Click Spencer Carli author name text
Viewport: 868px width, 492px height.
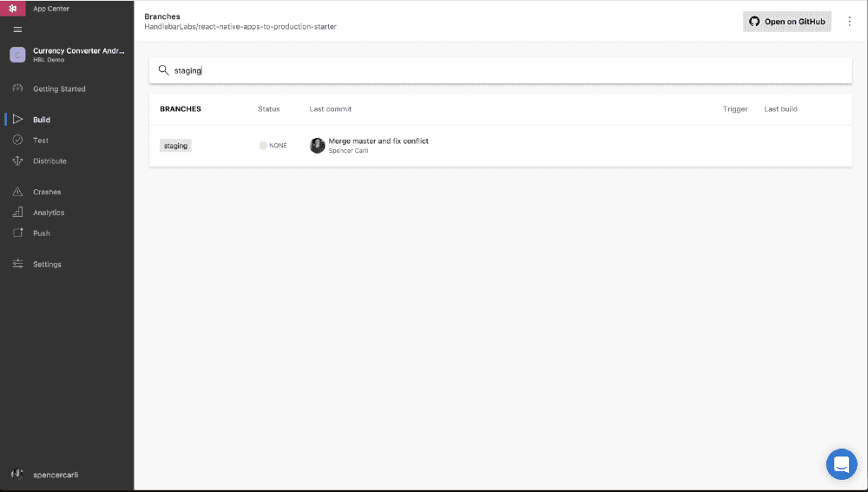pyautogui.click(x=348, y=150)
